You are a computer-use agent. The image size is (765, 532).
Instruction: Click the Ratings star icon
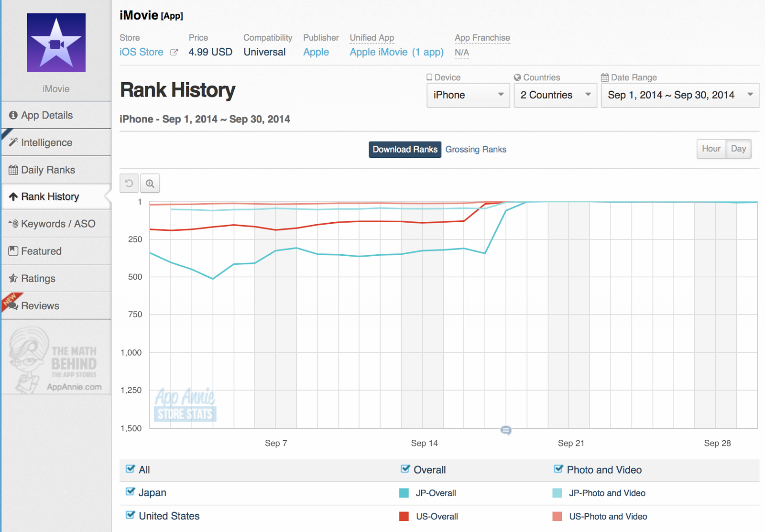tap(13, 278)
